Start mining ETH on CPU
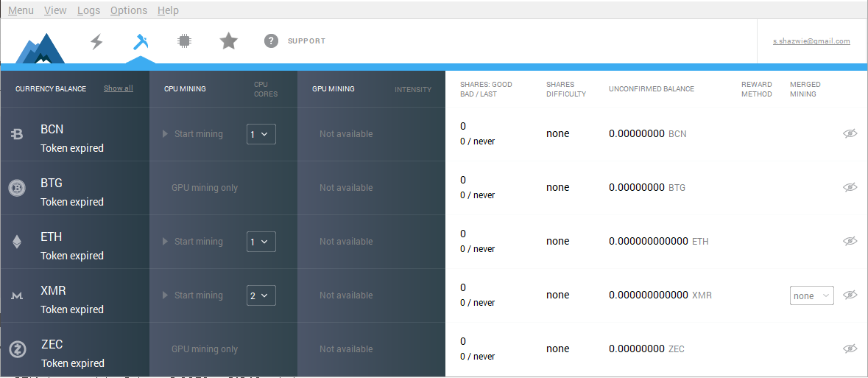This screenshot has width=868, height=378. pyautogui.click(x=193, y=242)
